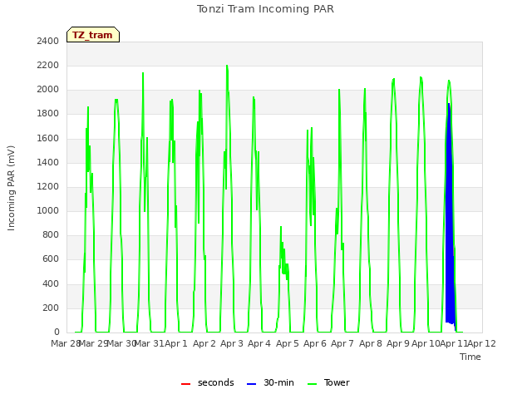Click the Mar 28 x-axis label
Screen dimensions: 532x399
[x=65, y=343]
